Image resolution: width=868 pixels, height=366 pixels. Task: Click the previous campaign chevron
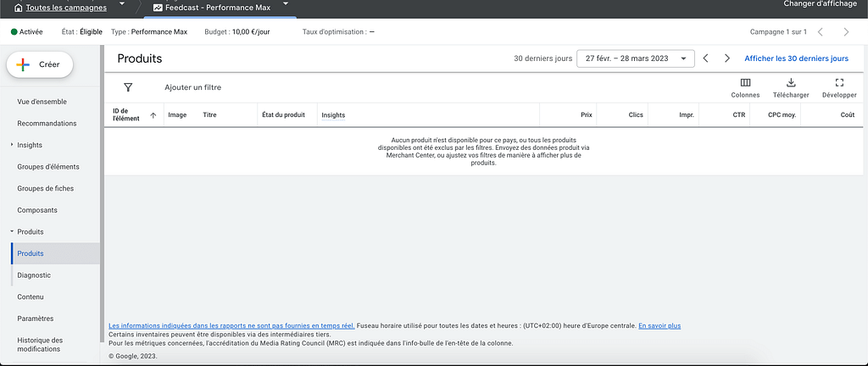click(820, 32)
